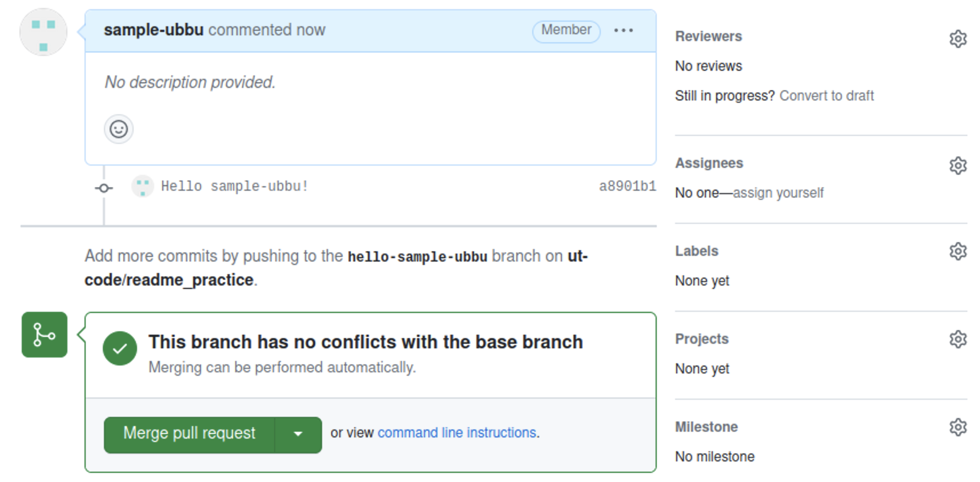The width and height of the screenshot is (980, 482).
Task: Click the Projects heading
Action: (701, 339)
